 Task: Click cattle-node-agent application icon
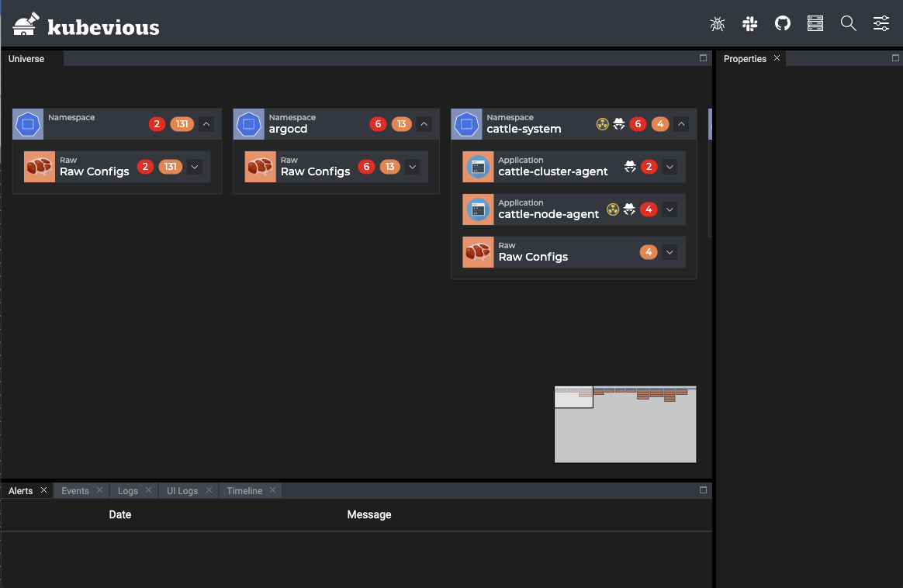(478, 209)
